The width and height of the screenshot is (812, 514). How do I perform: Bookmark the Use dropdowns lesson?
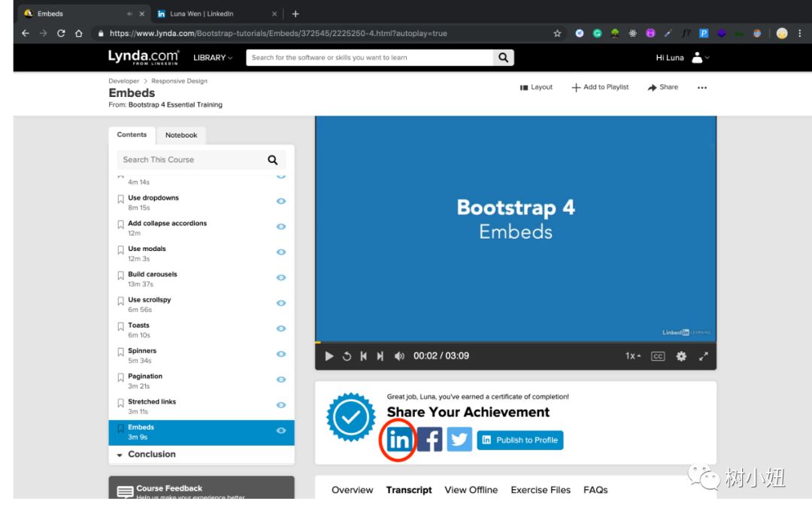pos(120,199)
